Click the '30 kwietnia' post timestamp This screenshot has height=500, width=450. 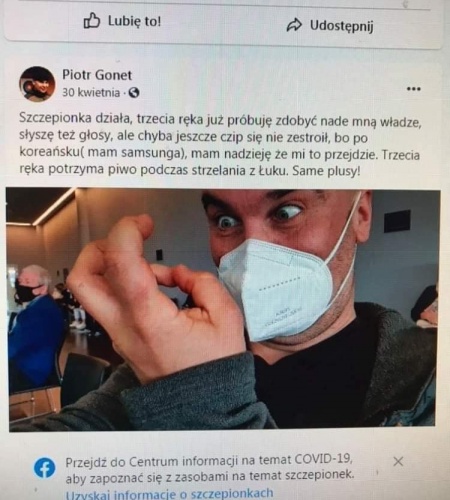click(x=91, y=92)
